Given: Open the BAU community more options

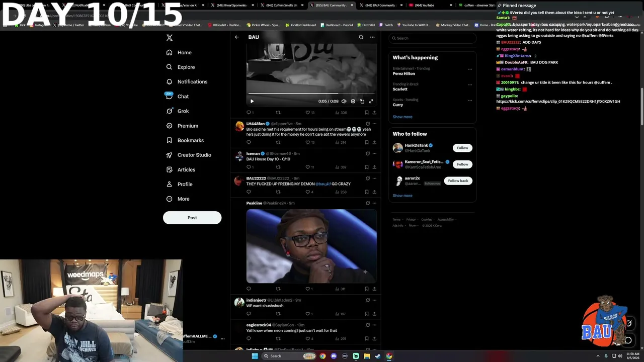Looking at the screenshot, I should [x=372, y=37].
